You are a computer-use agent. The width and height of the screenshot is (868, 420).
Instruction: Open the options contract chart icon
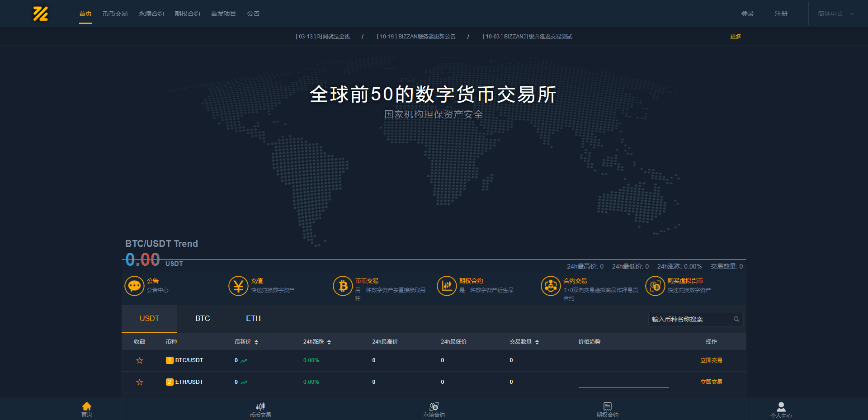point(447,286)
